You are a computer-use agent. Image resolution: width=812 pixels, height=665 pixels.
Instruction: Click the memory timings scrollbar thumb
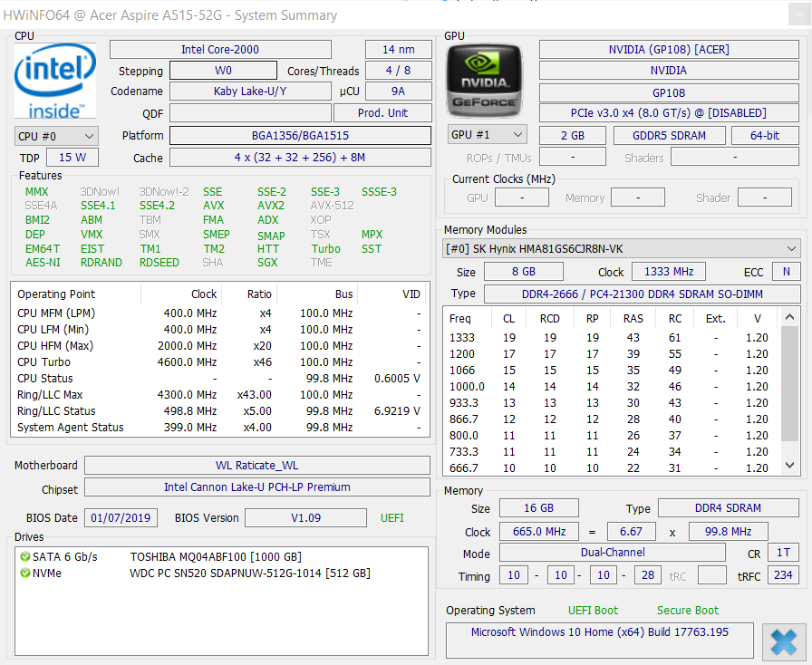click(789, 383)
